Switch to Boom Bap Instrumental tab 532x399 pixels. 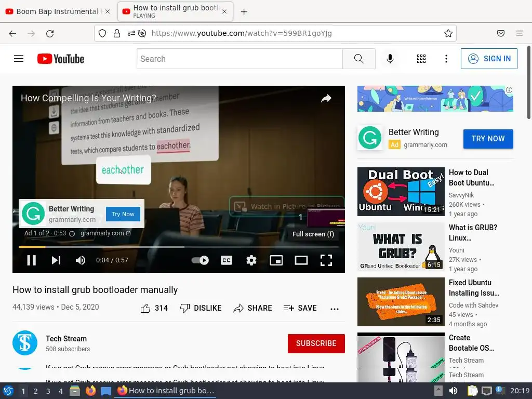[58, 11]
